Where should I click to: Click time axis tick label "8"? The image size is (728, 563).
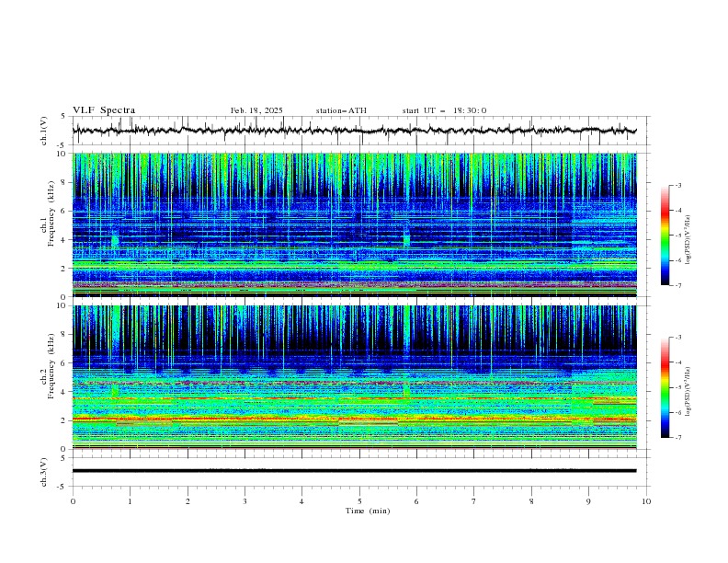pyautogui.click(x=531, y=501)
